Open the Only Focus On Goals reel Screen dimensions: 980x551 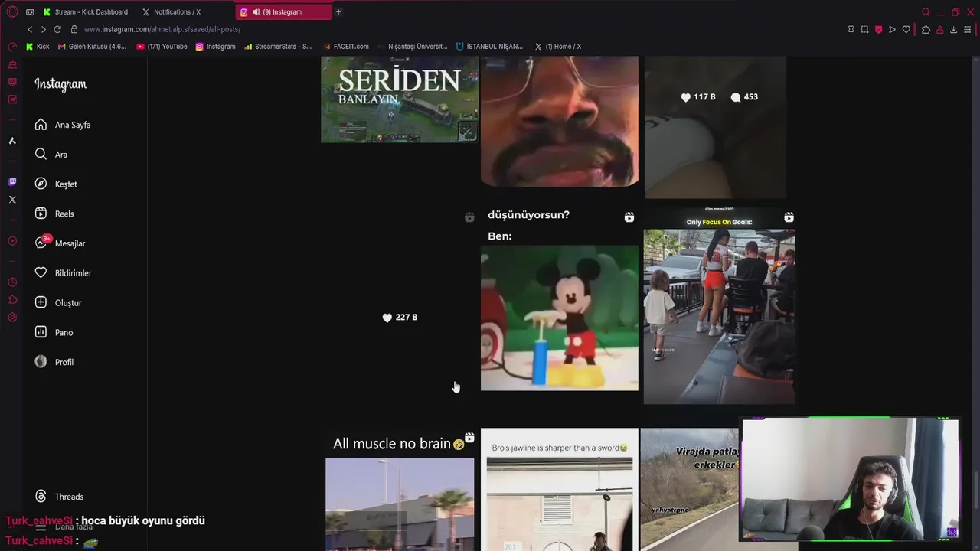coord(719,306)
